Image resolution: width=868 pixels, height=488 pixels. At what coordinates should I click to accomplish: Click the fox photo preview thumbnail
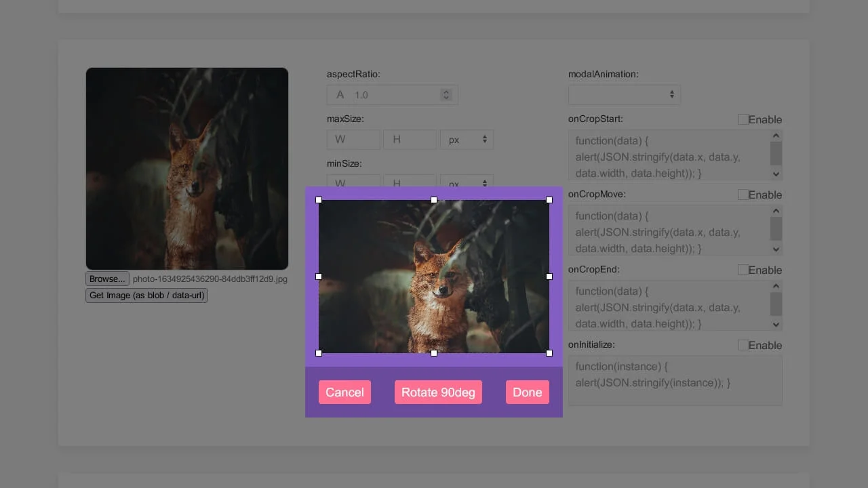pyautogui.click(x=187, y=168)
